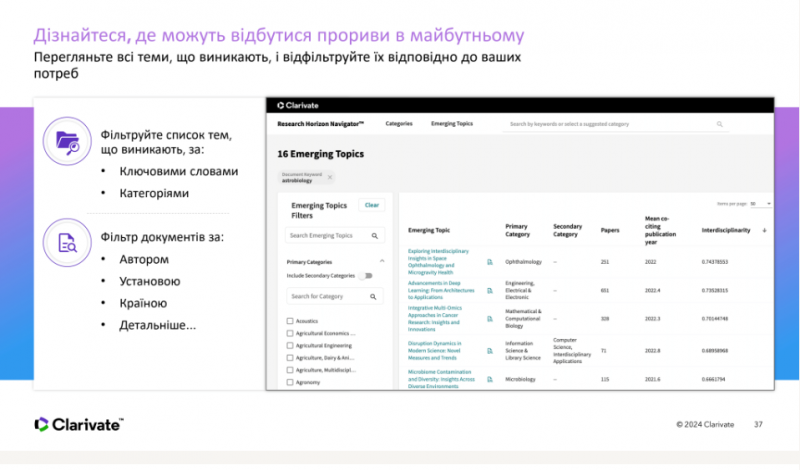Image resolution: width=800 pixels, height=470 pixels.
Task: Open Advancements in Deep Learning topic link
Action: point(441,290)
